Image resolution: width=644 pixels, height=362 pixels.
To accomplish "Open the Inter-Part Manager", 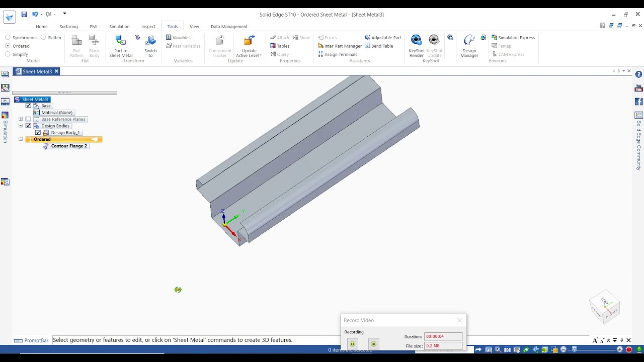I will [x=340, y=46].
